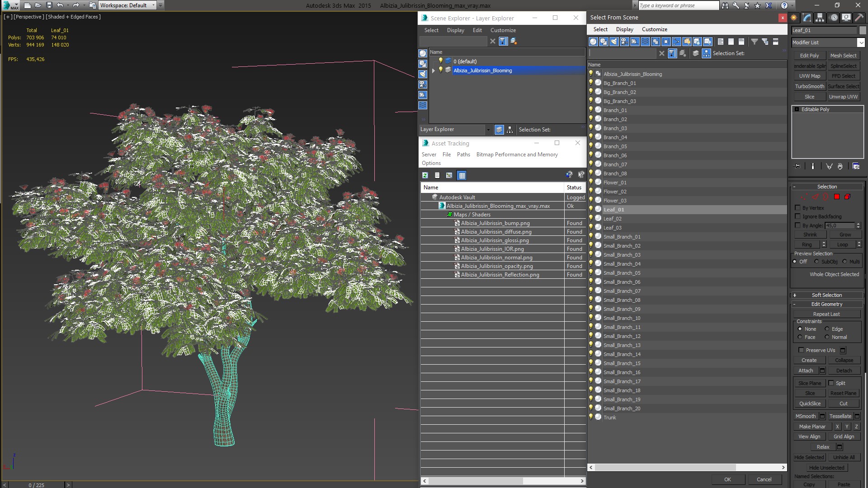Open the Modifier List dropdown

point(861,42)
